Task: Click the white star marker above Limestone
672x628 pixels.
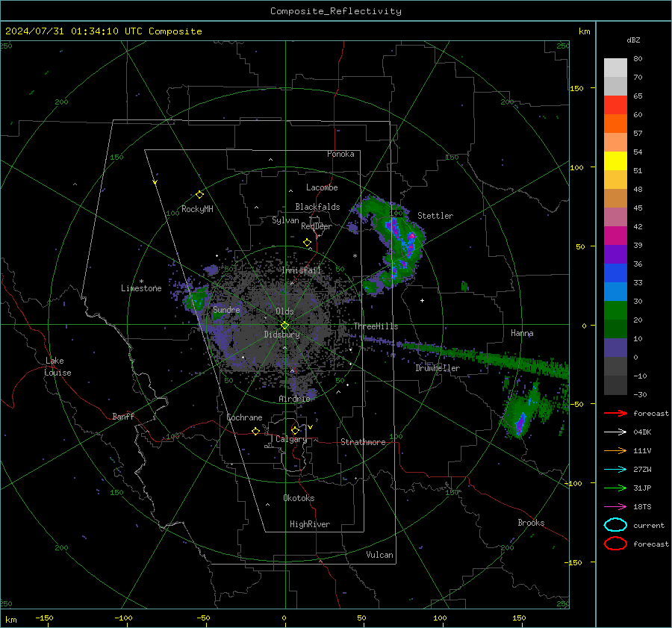Action: tap(141, 282)
